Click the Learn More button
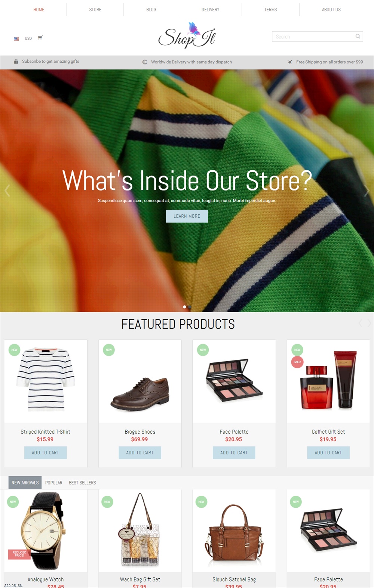Viewport: 374px width, 588px height. pyautogui.click(x=187, y=216)
